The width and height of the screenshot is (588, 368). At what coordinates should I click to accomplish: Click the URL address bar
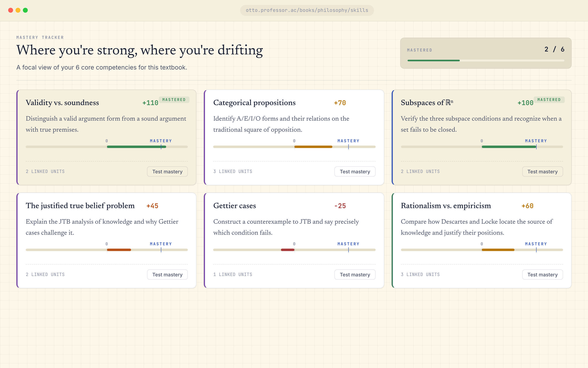pyautogui.click(x=307, y=10)
